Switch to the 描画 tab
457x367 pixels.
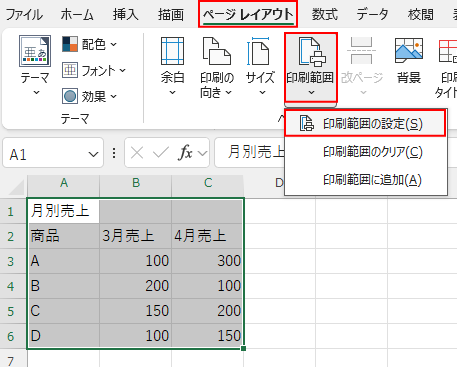pos(171,15)
